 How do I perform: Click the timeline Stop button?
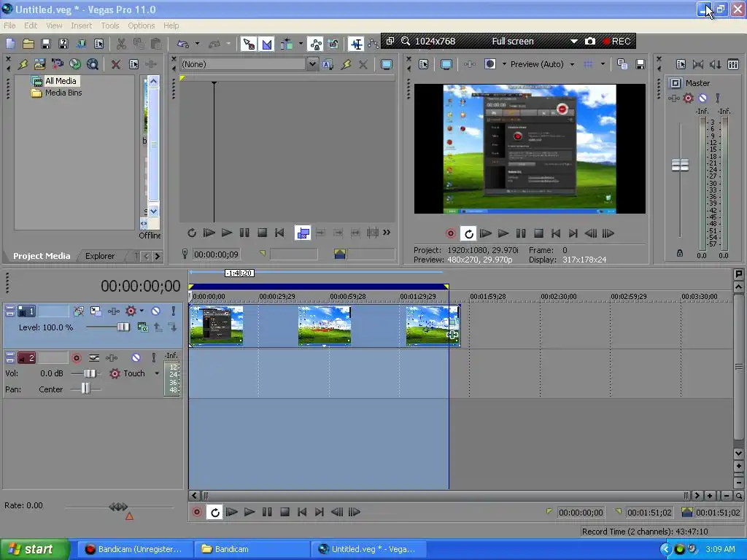pyautogui.click(x=285, y=512)
